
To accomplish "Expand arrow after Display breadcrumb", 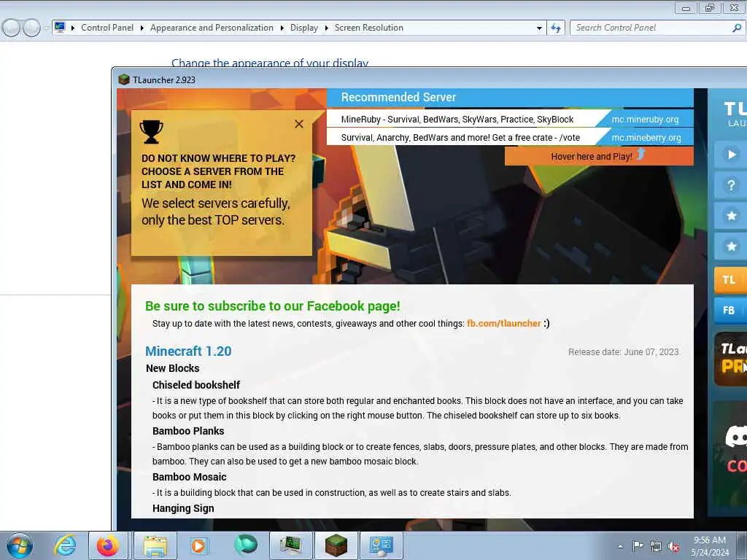I will 326,28.
